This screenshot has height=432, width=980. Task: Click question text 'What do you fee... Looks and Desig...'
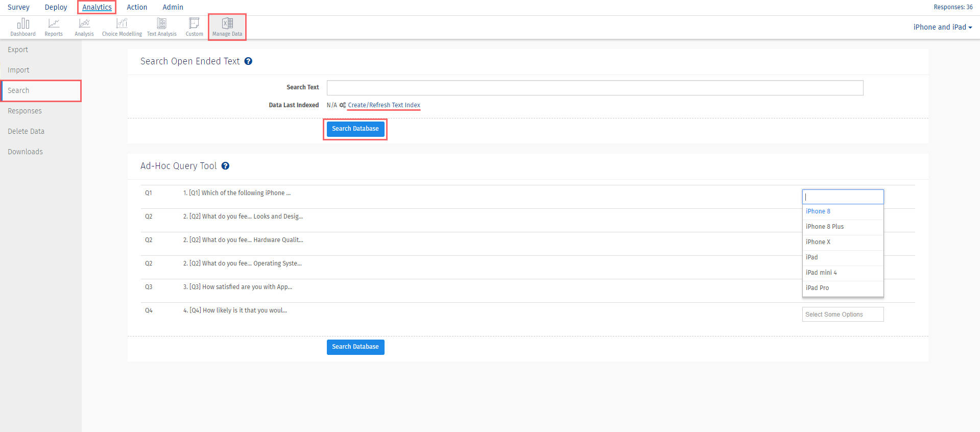tap(253, 217)
